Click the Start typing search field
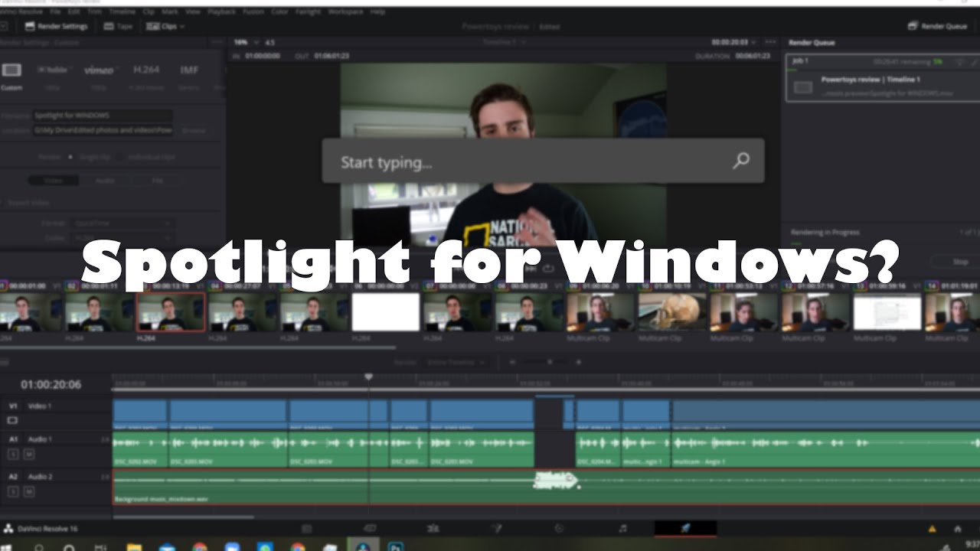Viewport: 980px width, 551px height. tap(543, 161)
